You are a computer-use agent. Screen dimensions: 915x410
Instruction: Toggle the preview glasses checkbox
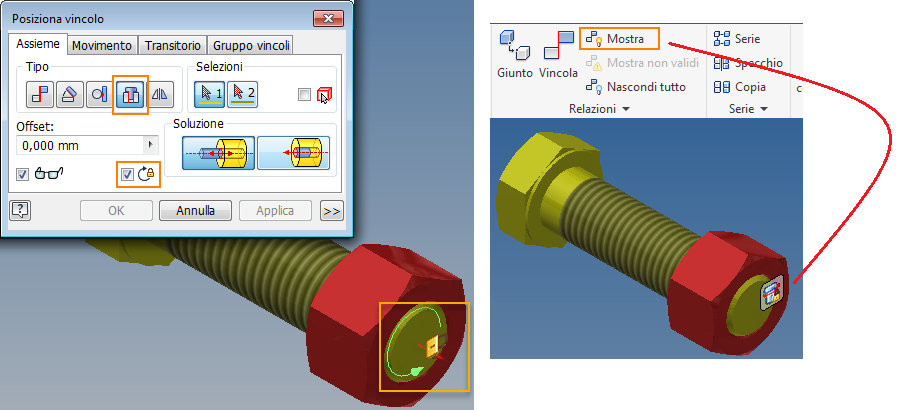coord(22,174)
